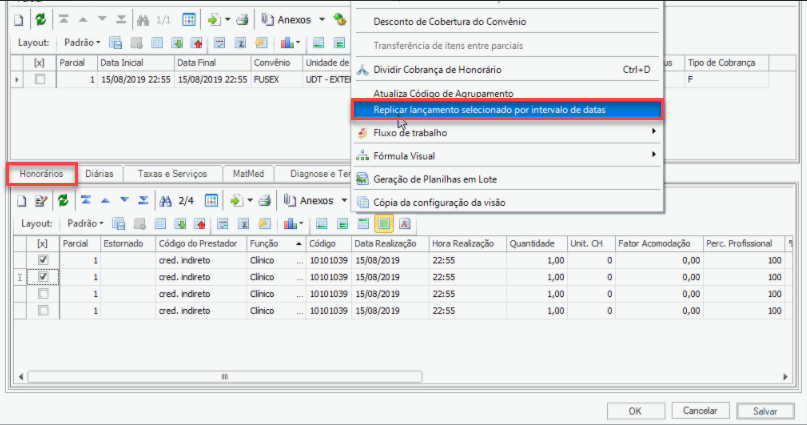The image size is (807, 425).
Task: Toggle sigma totals icon in Parcial layout bar
Action: pyautogui.click(x=240, y=43)
